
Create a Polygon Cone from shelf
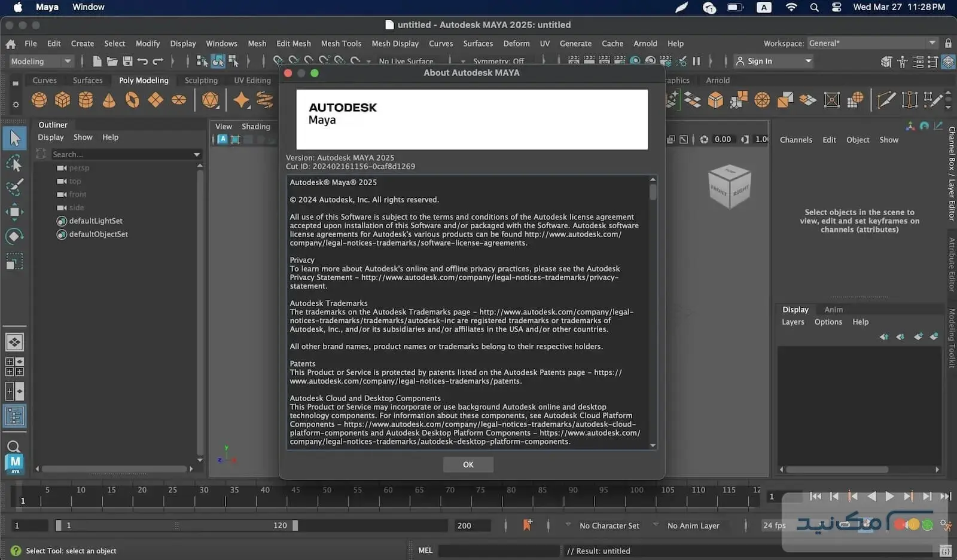tap(109, 100)
